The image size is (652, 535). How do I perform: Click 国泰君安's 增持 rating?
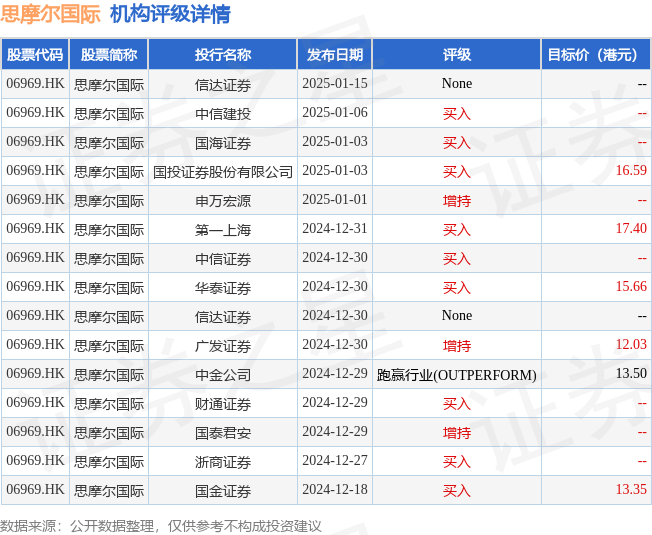coord(457,433)
